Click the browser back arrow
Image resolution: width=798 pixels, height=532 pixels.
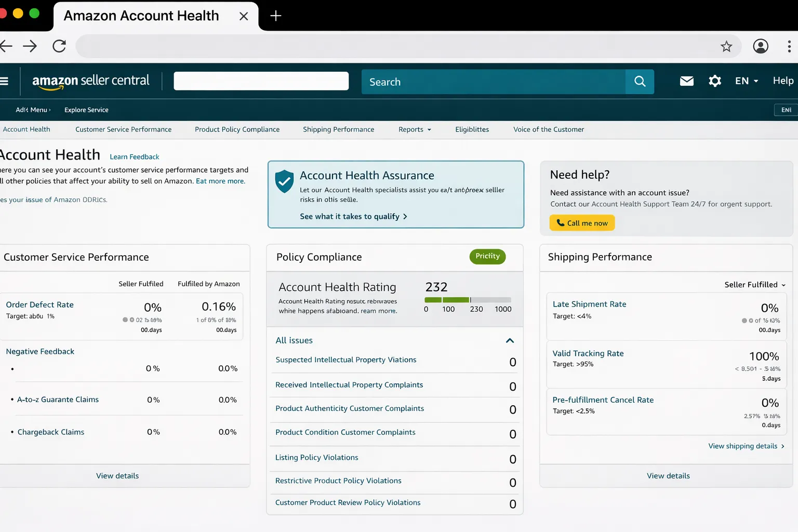[5, 46]
